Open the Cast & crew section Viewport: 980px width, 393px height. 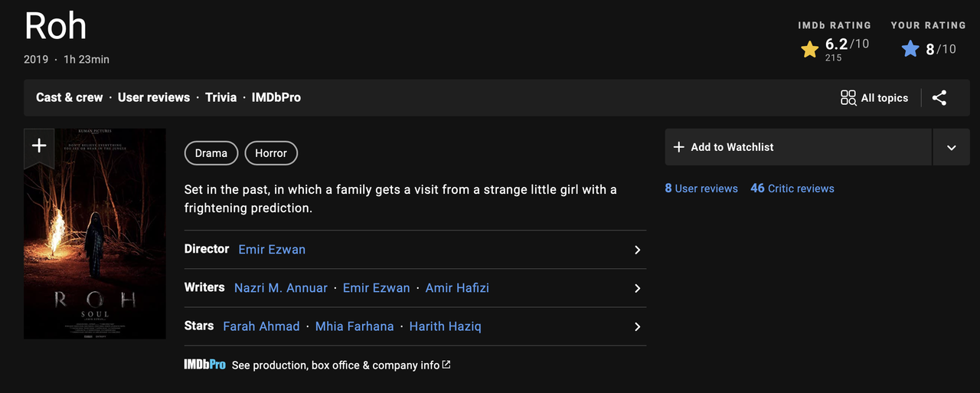click(69, 97)
